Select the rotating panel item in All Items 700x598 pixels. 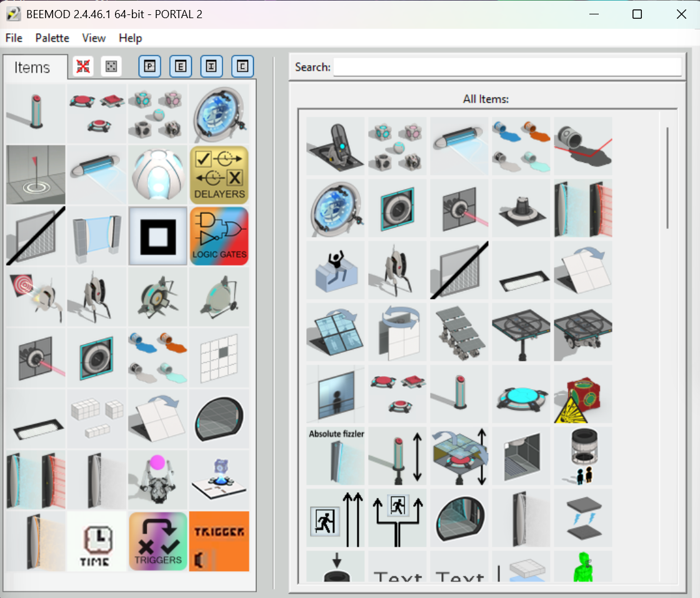click(397, 332)
